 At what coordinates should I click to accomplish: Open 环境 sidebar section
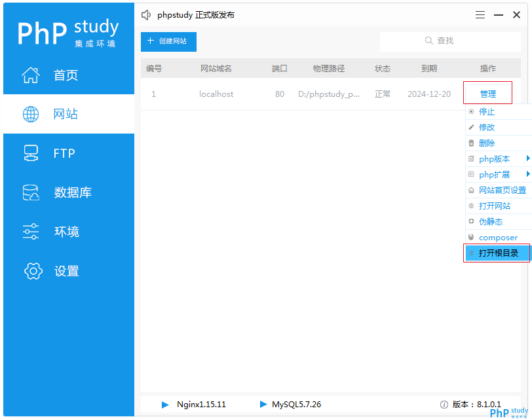[x=69, y=232]
